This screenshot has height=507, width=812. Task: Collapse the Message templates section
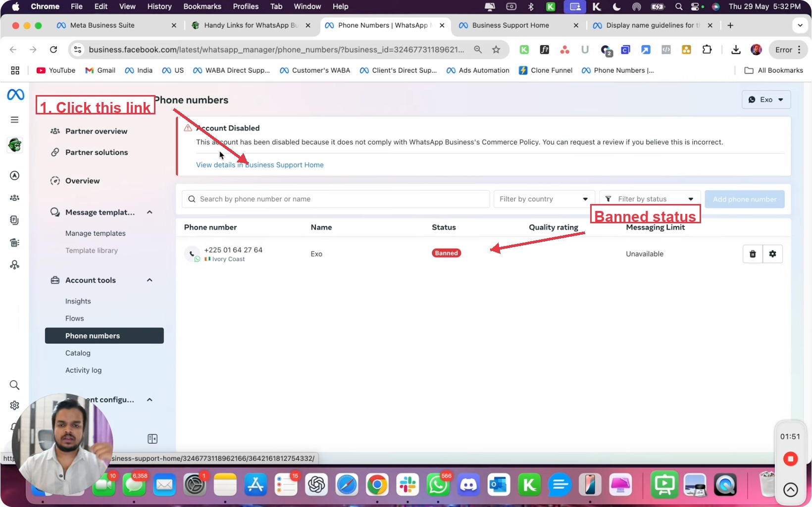150,212
